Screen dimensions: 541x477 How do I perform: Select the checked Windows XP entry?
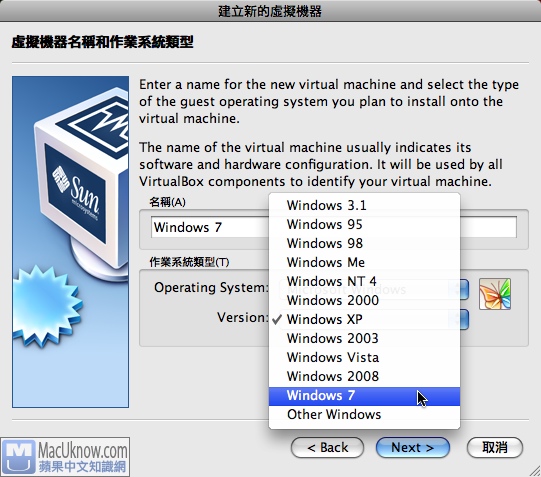pos(364,319)
